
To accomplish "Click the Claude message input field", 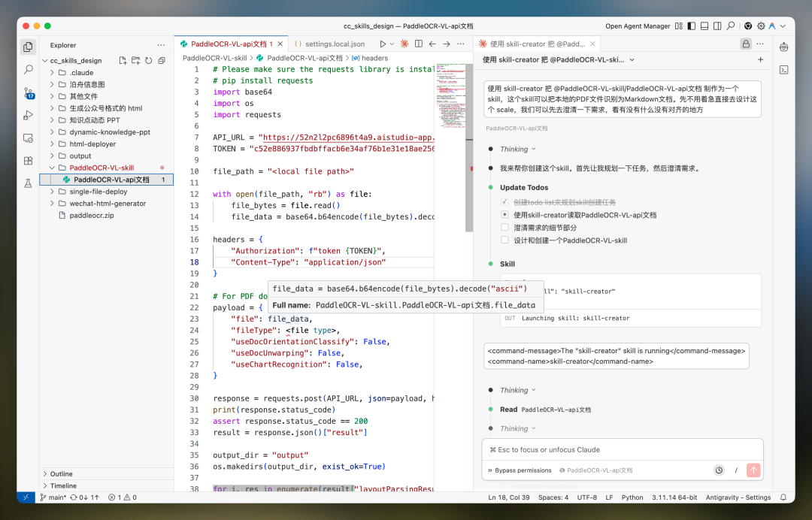I will click(x=622, y=449).
